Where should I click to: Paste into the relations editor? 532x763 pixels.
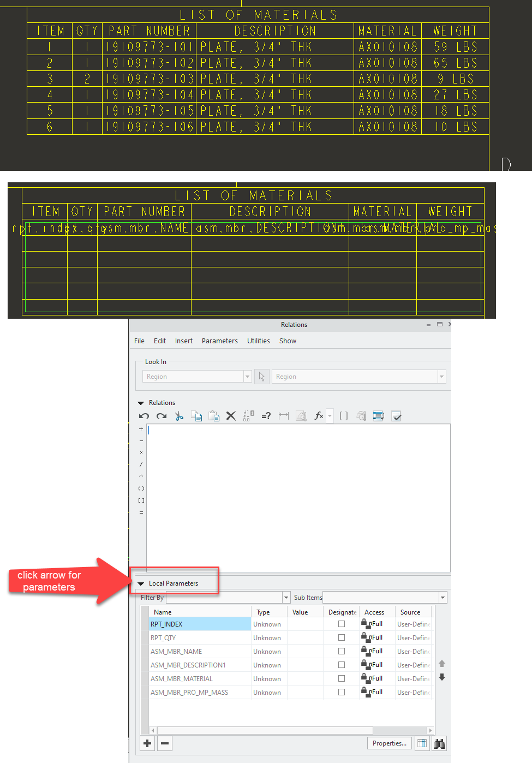click(213, 416)
